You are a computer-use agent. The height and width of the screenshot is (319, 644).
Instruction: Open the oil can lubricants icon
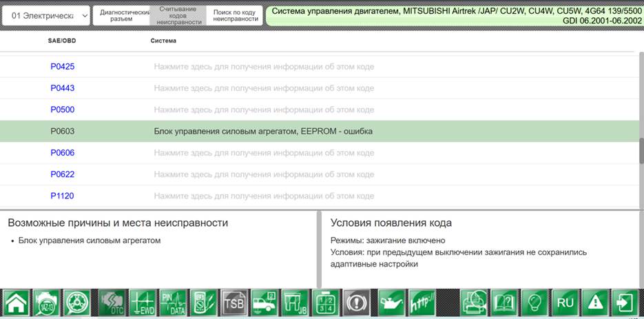click(391, 303)
